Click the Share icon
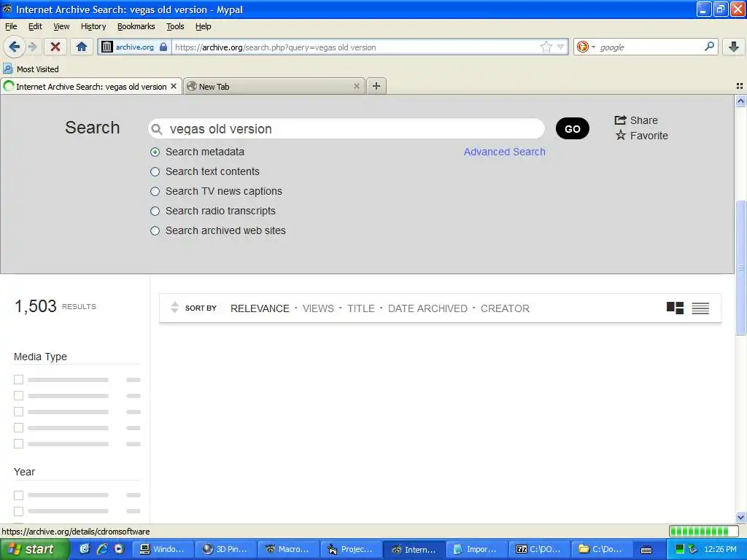Screen dimensions: 747x560 pos(620,120)
